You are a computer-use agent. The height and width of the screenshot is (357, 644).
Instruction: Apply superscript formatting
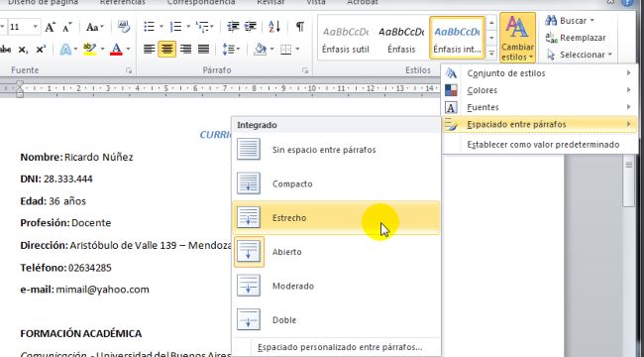coord(41,50)
